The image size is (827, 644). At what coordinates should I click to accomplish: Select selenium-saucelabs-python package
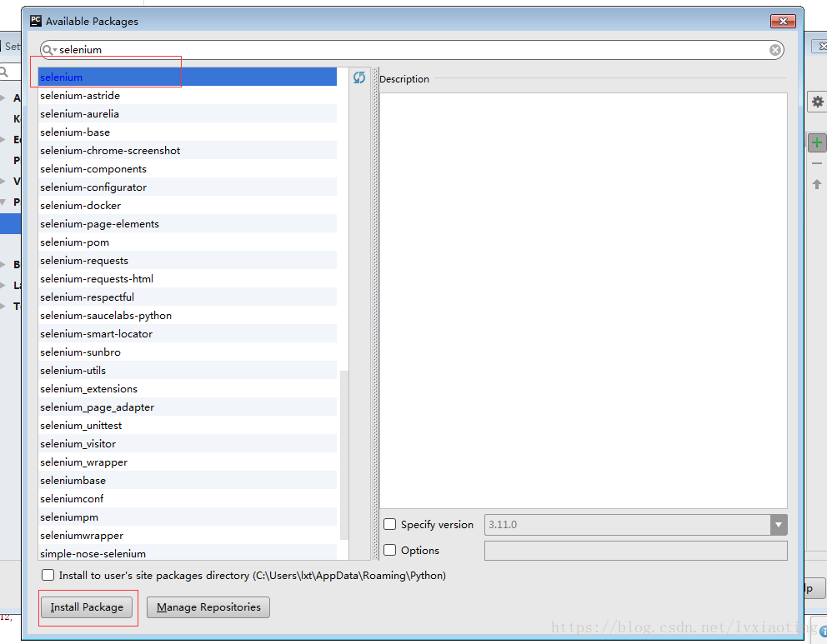[x=188, y=316]
